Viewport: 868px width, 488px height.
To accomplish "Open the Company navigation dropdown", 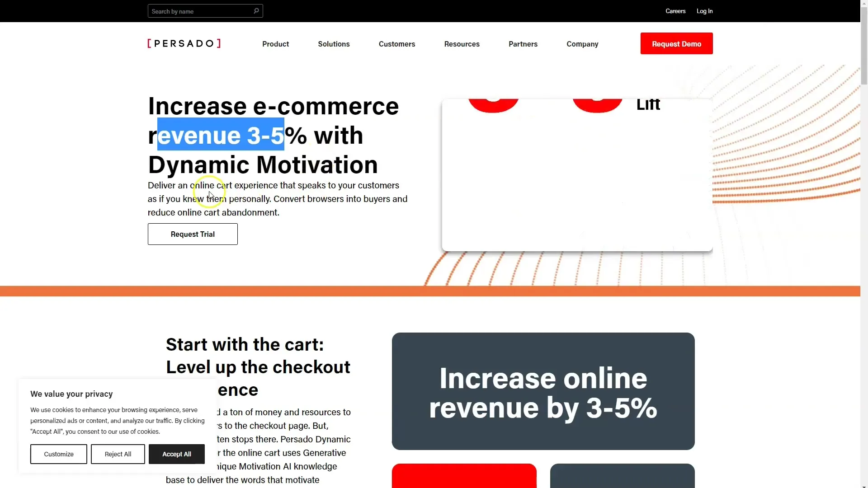I will pyautogui.click(x=582, y=43).
